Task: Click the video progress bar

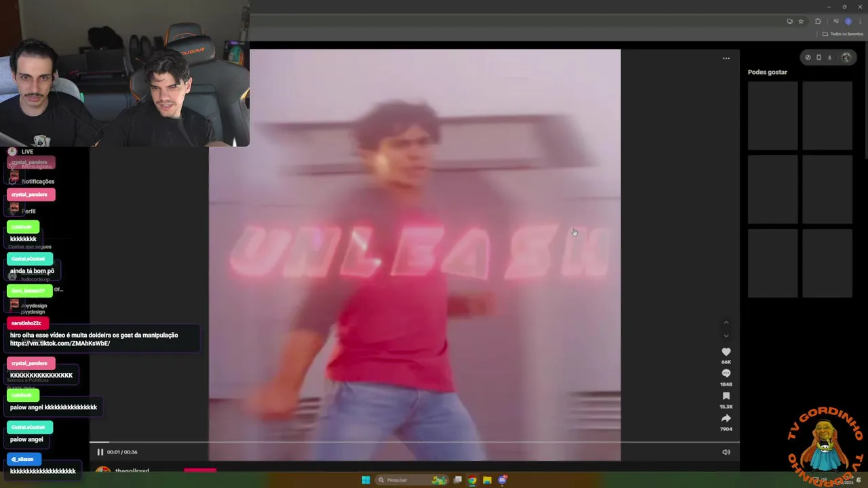Action: 414,443
